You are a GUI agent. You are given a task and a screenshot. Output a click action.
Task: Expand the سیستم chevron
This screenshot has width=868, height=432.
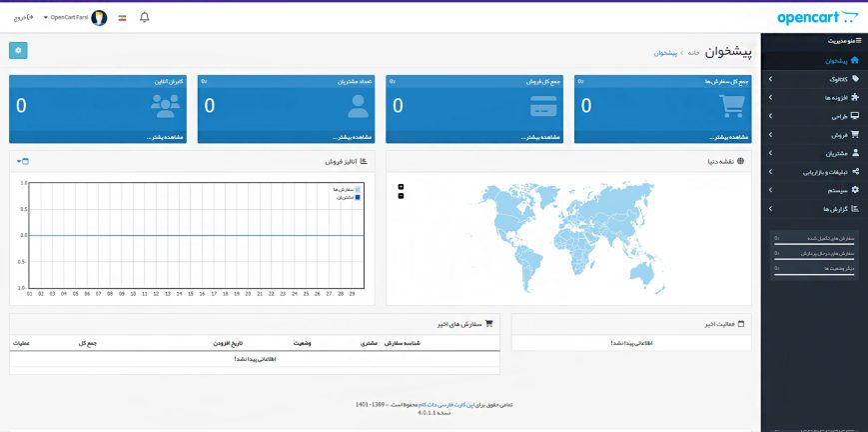[770, 190]
